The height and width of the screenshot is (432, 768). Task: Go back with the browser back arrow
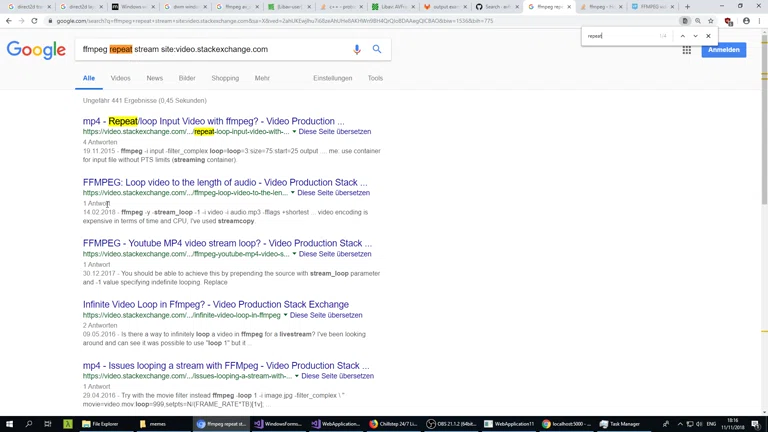(x=9, y=21)
